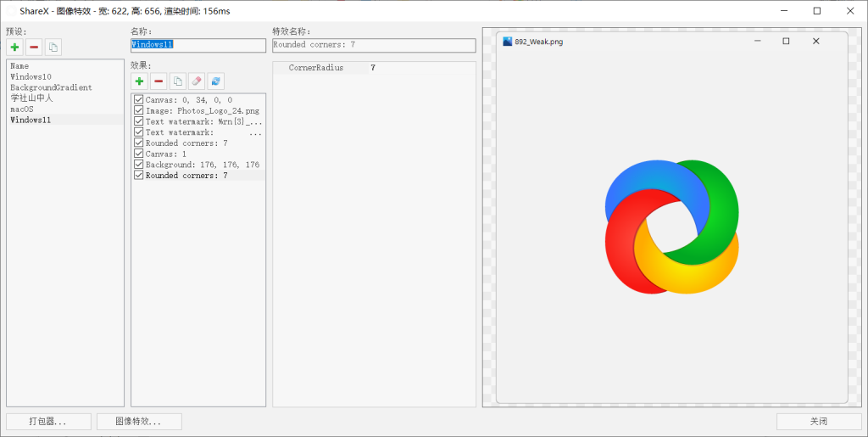The height and width of the screenshot is (437, 868).
Task: Duplicate the selected preset
Action: coord(53,48)
